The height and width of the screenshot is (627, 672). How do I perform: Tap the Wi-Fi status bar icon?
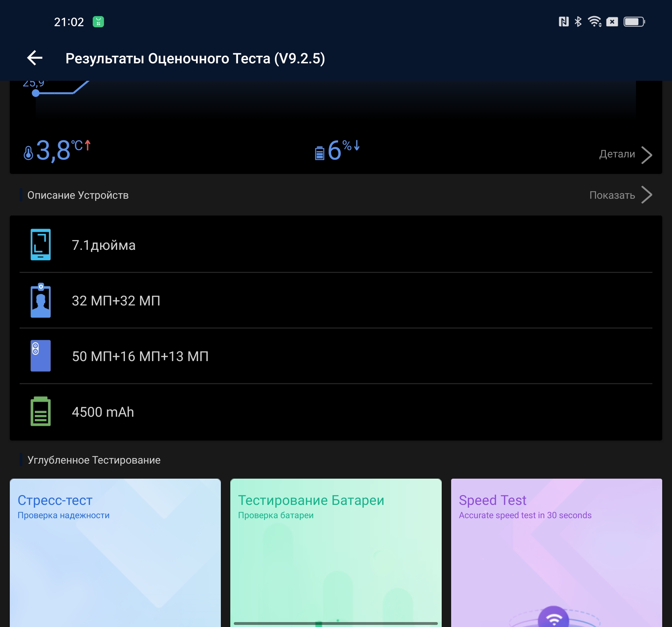click(x=594, y=22)
